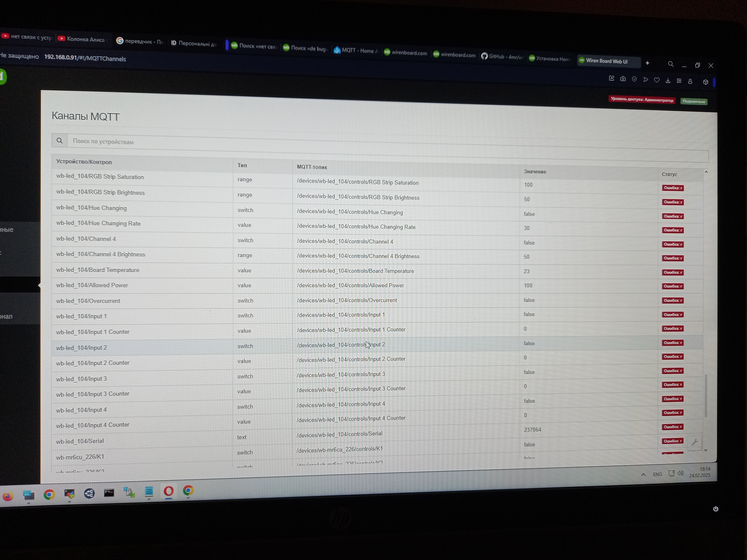Viewport: 747px width, 560px height.
Task: Click the magnifier icon beside the device search field
Action: click(59, 140)
